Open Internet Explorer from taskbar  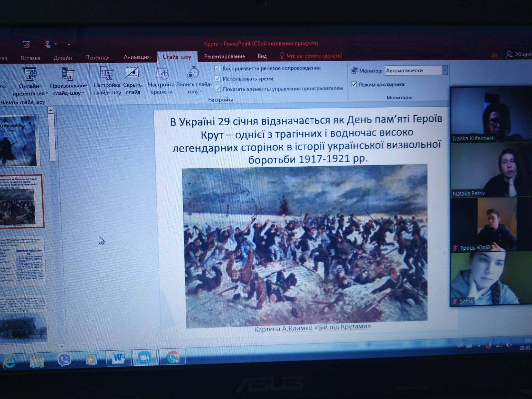9,361
